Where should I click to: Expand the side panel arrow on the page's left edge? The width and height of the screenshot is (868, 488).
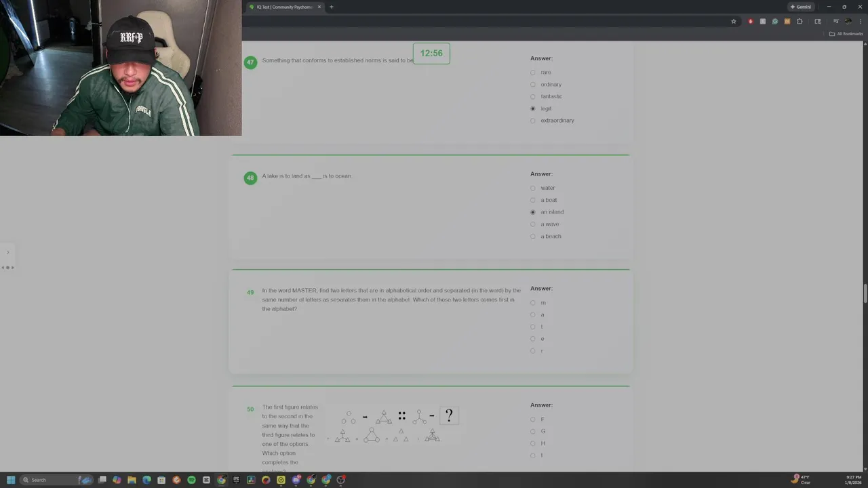[x=8, y=252]
